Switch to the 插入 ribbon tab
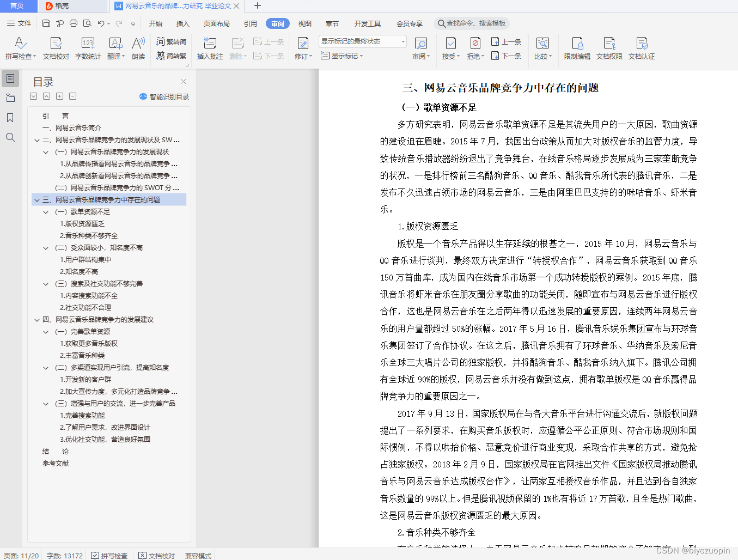 click(x=183, y=23)
